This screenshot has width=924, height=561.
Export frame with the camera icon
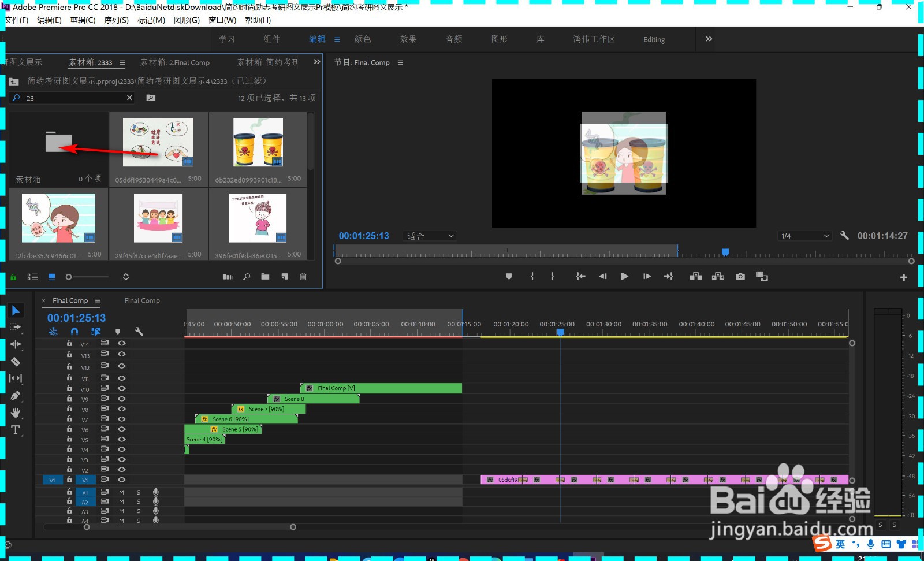coord(740,277)
